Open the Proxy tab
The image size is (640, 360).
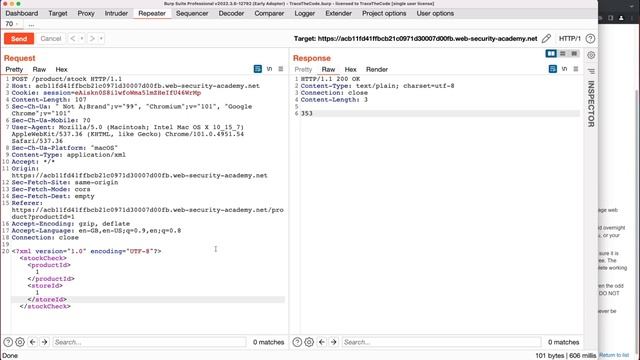[x=86, y=13]
